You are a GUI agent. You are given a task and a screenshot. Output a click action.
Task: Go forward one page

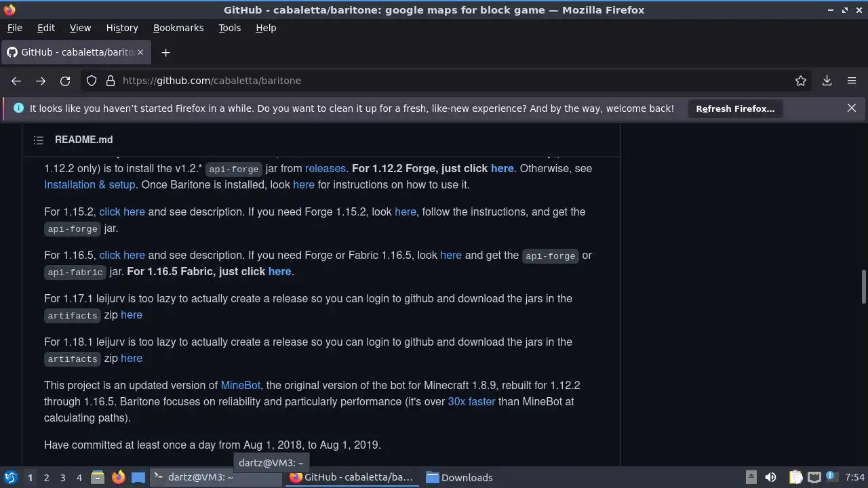[x=41, y=81]
